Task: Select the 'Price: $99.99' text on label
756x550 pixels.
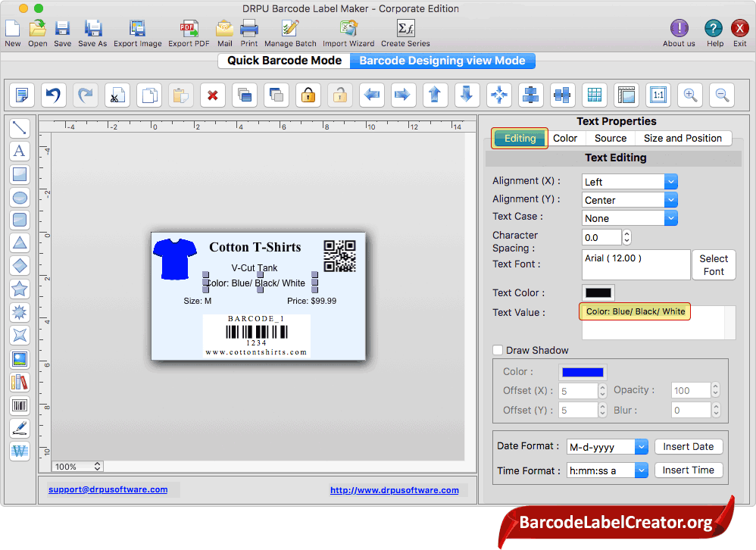Action: [x=311, y=301]
